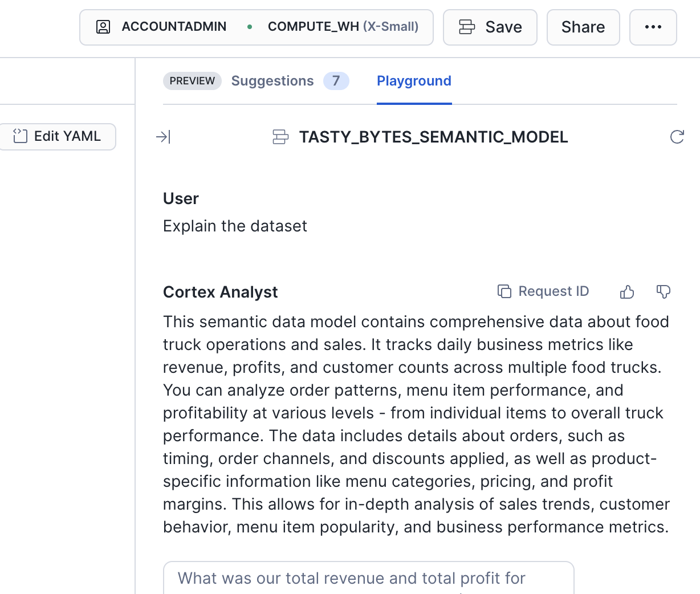This screenshot has height=594, width=700.
Task: Click the green warehouse status dot
Action: point(250,27)
